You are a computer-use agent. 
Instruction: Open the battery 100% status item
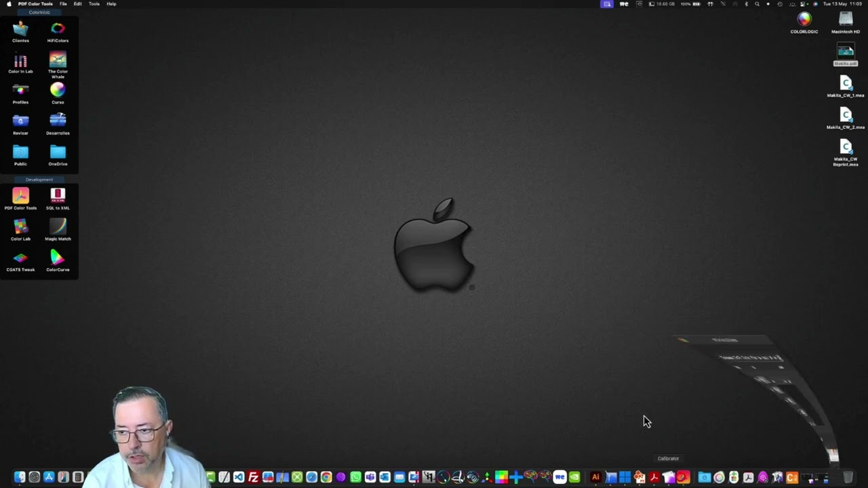coord(690,4)
